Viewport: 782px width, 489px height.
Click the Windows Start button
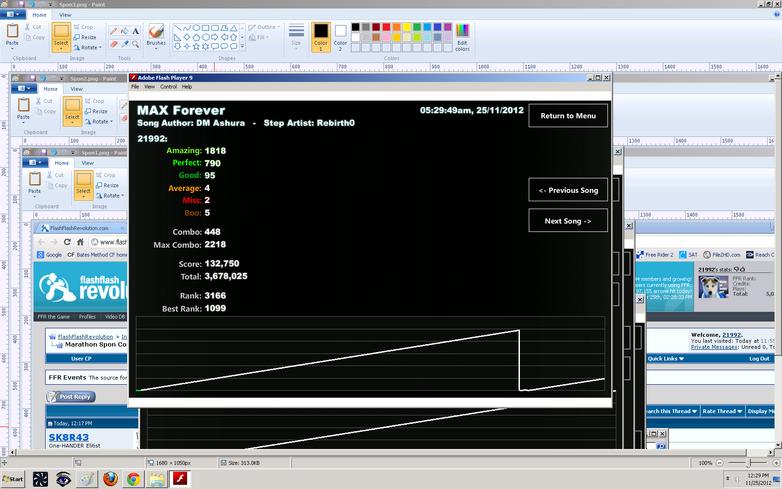[x=12, y=479]
